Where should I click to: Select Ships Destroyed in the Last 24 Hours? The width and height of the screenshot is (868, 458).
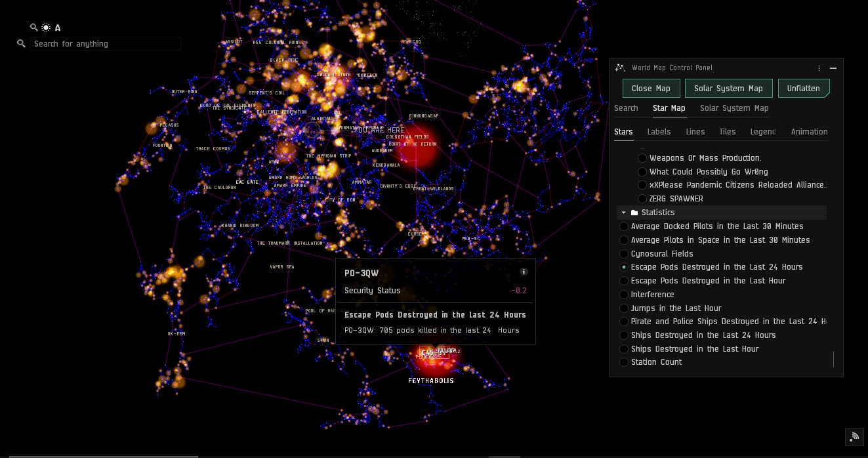tap(624, 335)
